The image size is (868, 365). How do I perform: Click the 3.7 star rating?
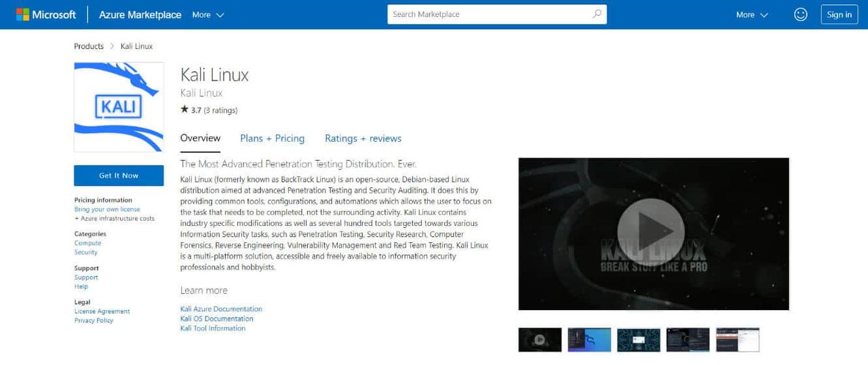[209, 110]
